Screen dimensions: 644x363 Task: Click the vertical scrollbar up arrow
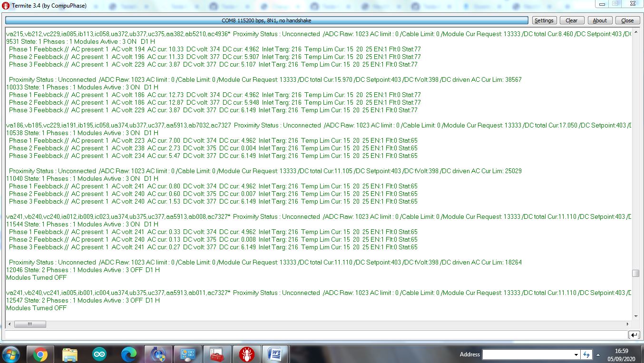coord(635,33)
